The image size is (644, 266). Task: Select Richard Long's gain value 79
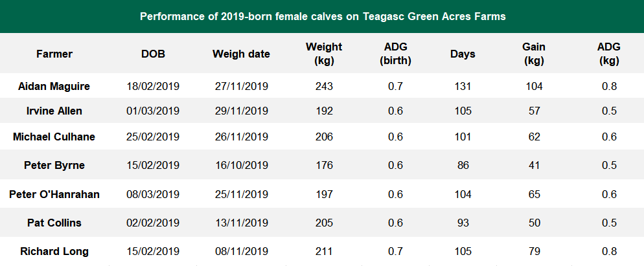pos(534,251)
